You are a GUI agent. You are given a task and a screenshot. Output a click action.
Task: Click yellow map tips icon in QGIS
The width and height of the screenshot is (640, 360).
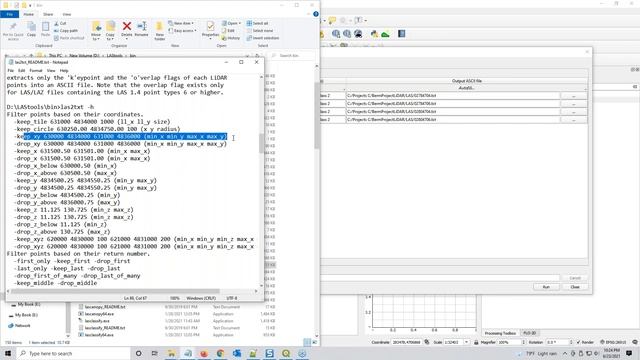[332, 20]
